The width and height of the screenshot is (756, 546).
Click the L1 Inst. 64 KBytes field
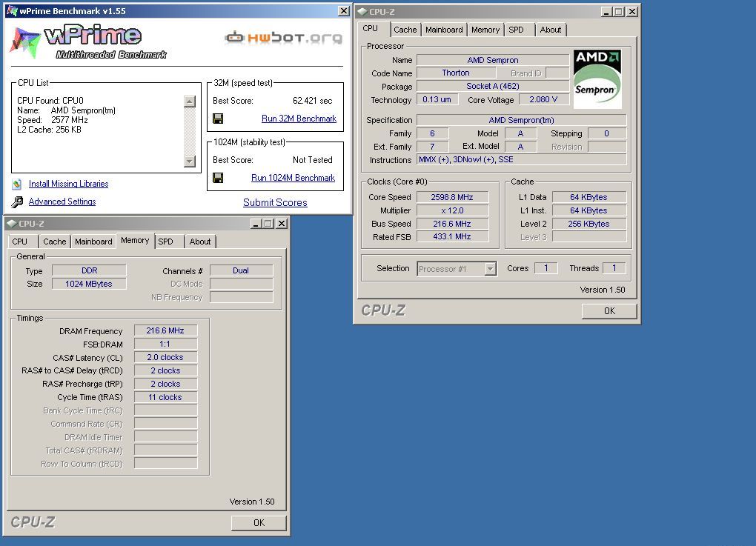pos(588,210)
